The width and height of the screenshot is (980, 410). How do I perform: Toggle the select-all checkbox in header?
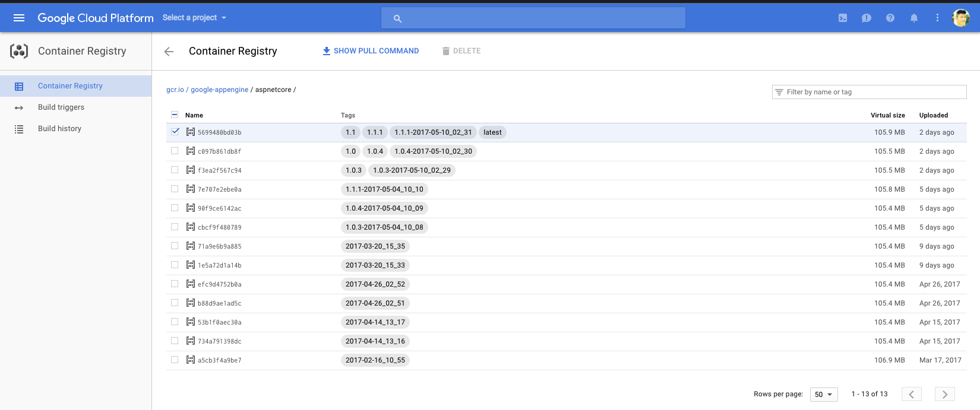175,115
